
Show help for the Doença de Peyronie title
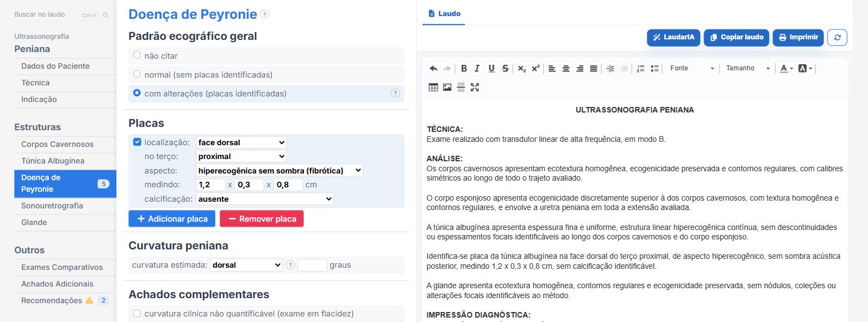coord(265,14)
